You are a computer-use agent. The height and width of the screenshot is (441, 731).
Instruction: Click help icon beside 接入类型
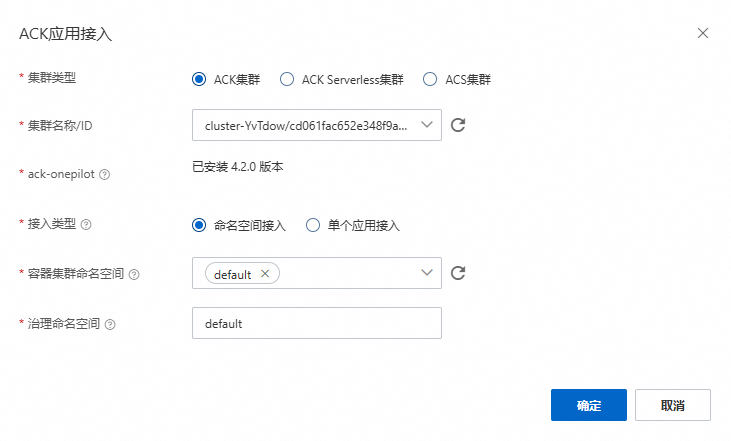click(x=85, y=224)
